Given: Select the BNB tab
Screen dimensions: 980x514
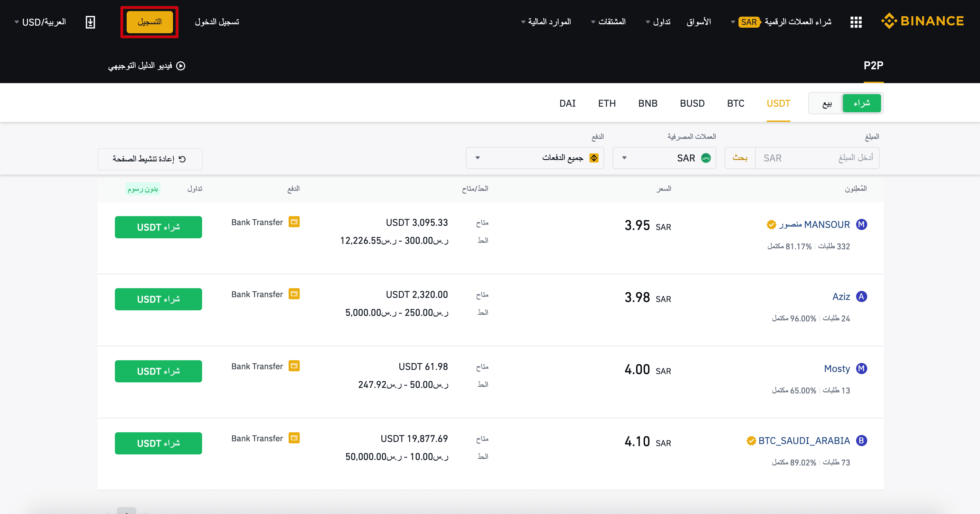Looking at the screenshot, I should (648, 104).
